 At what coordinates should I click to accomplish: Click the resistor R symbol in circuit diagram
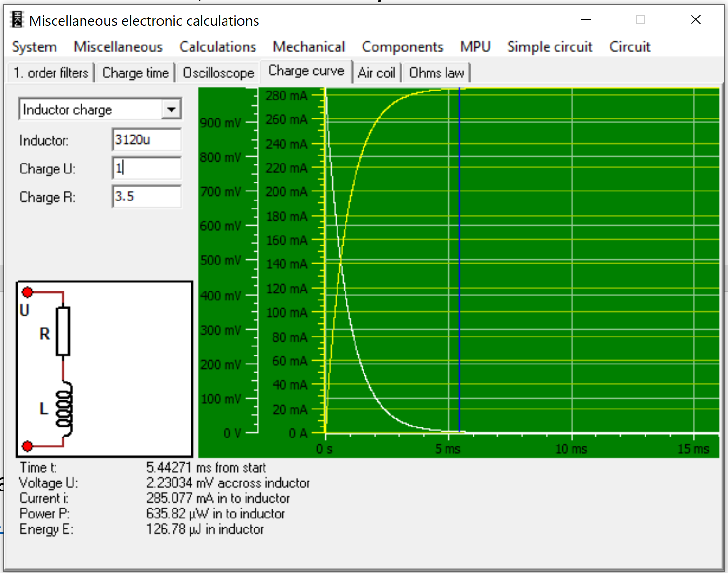63,331
